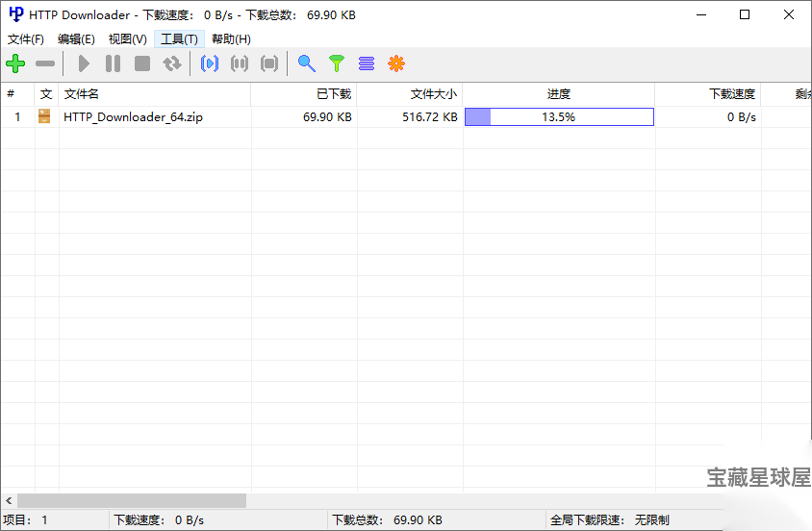Image resolution: width=812 pixels, height=531 pixels.
Task: Click the Start Inactive bracketed play icon
Action: click(x=209, y=63)
